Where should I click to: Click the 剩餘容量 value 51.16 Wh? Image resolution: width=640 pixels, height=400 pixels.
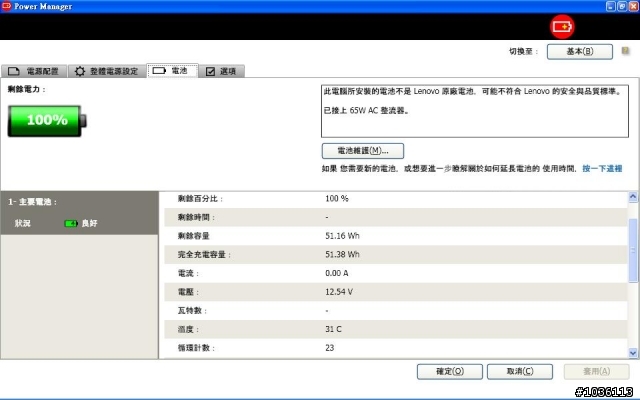[342, 236]
